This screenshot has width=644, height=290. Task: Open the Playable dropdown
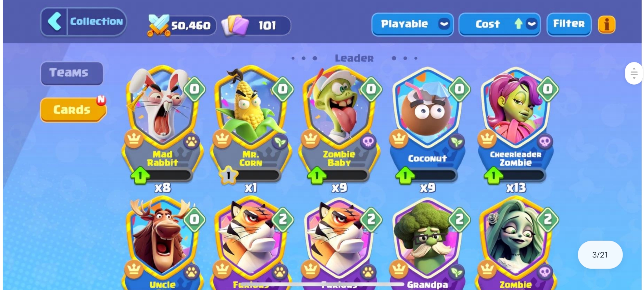click(x=412, y=24)
